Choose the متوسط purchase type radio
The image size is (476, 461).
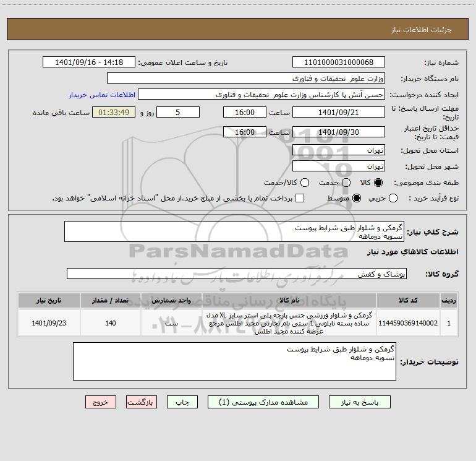(x=357, y=198)
